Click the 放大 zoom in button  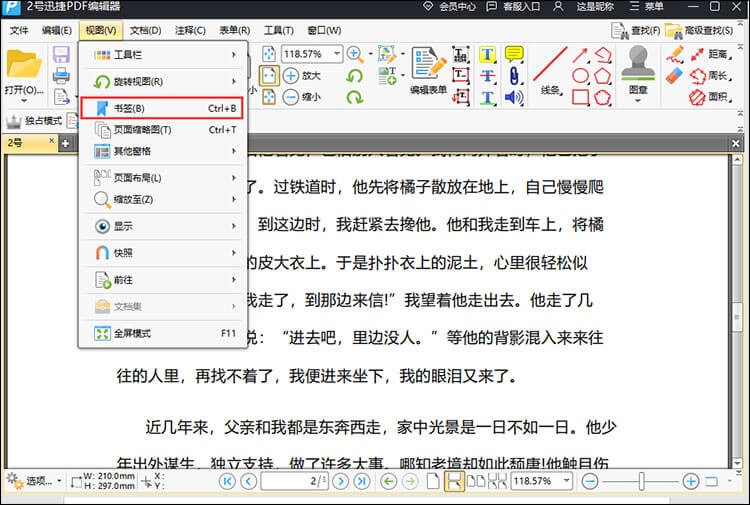302,75
